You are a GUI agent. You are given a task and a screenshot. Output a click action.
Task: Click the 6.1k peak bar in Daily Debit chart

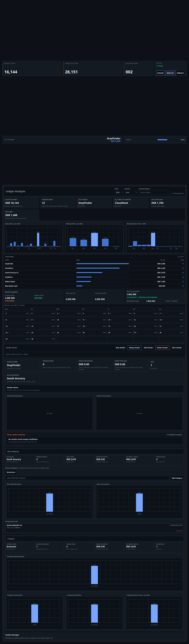click(38, 240)
